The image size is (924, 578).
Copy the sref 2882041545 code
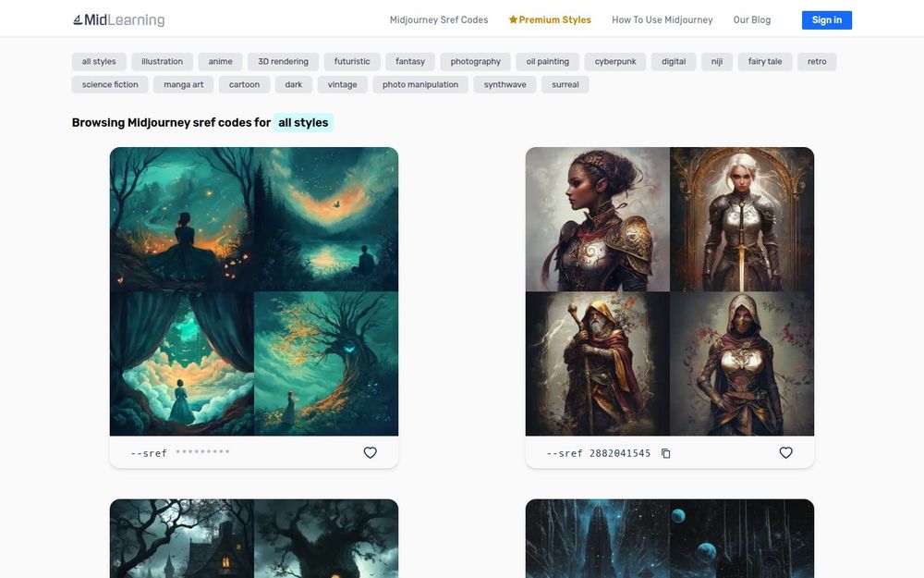(x=666, y=453)
